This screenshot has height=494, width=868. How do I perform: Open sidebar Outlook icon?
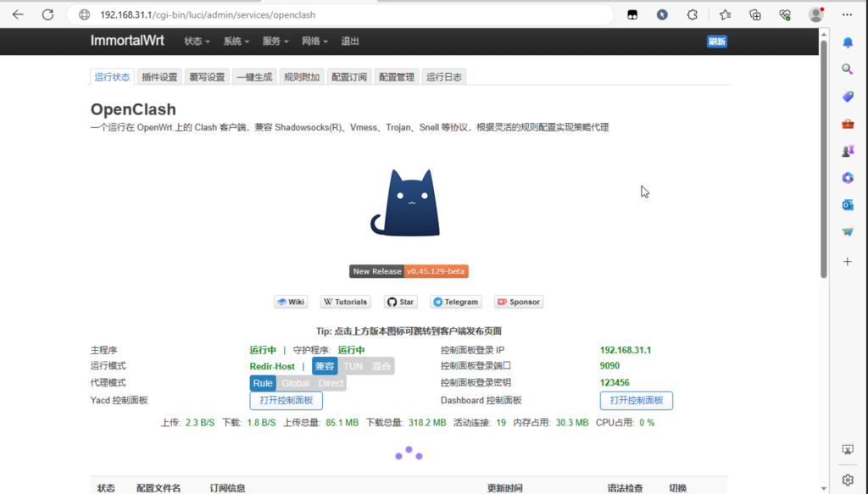coord(848,205)
